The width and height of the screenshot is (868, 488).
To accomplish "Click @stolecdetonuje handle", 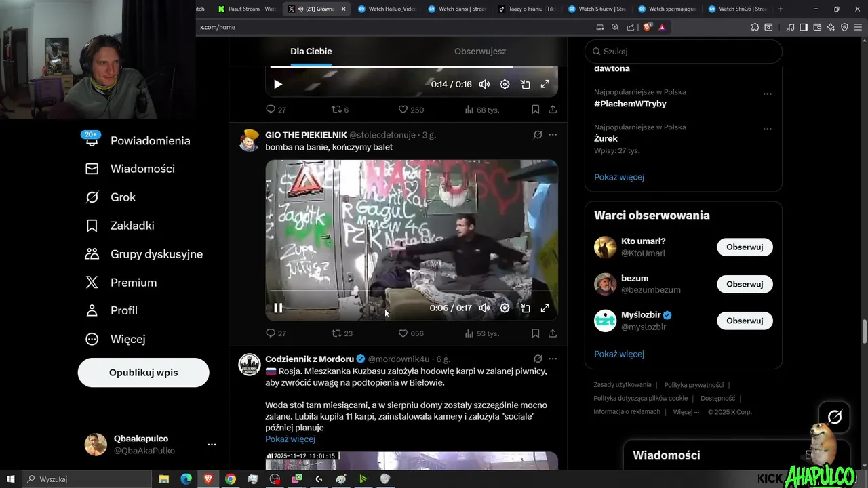I will 383,135.
